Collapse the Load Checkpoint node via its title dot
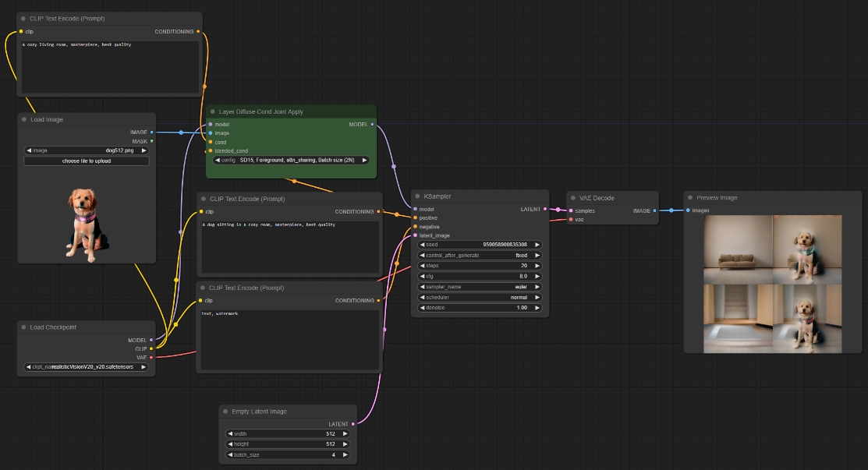Screen dimensions: 868x470 point(24,327)
